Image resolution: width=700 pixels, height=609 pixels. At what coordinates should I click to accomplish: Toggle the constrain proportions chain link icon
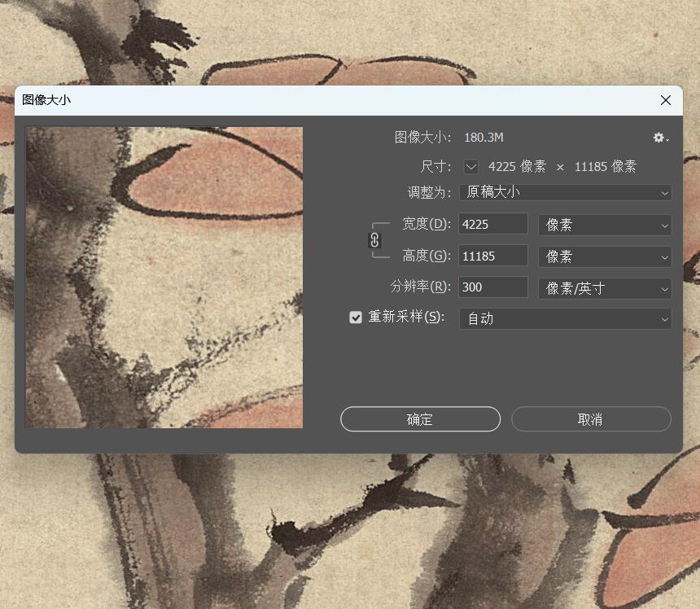(374, 240)
